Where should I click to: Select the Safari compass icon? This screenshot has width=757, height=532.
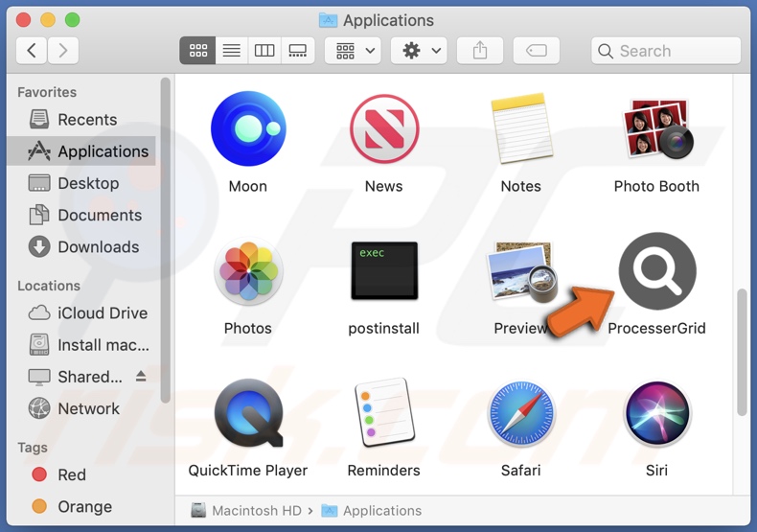click(521, 413)
